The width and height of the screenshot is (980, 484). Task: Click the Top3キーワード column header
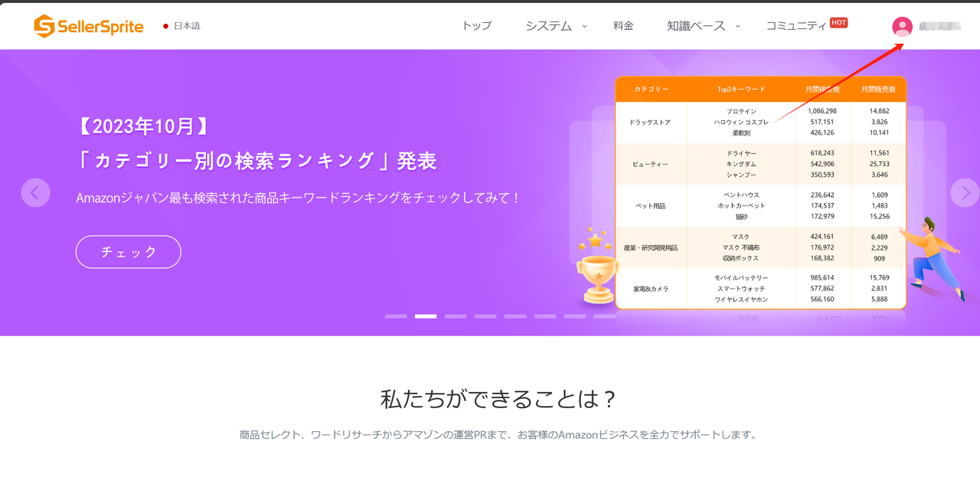tap(741, 90)
